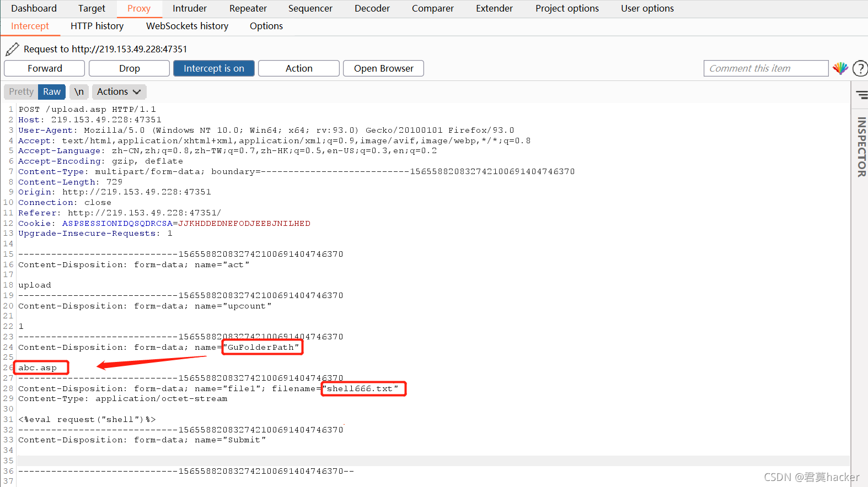Image resolution: width=868 pixels, height=487 pixels.
Task: Focus the Comment this item field
Action: [x=766, y=68]
